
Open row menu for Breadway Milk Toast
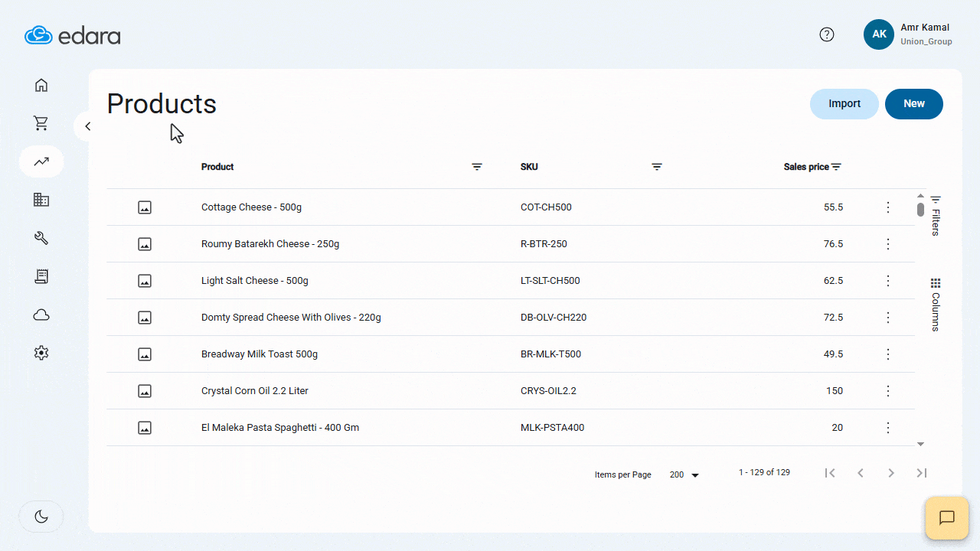click(888, 354)
